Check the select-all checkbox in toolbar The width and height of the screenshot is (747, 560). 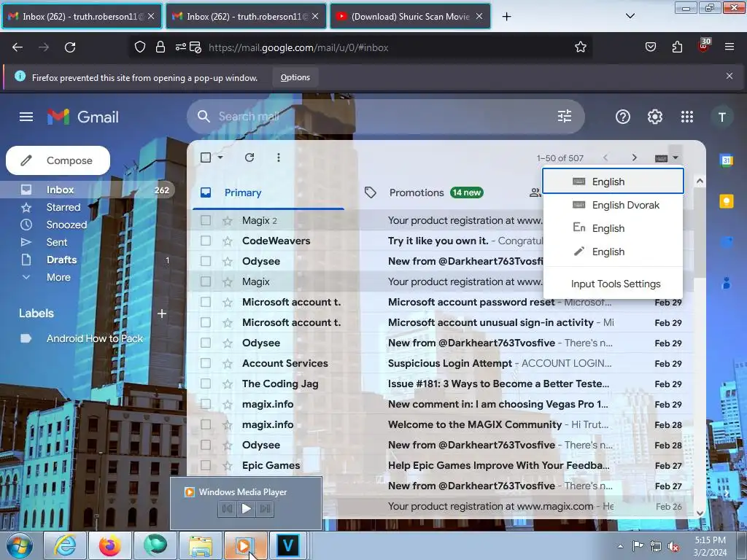tap(206, 157)
